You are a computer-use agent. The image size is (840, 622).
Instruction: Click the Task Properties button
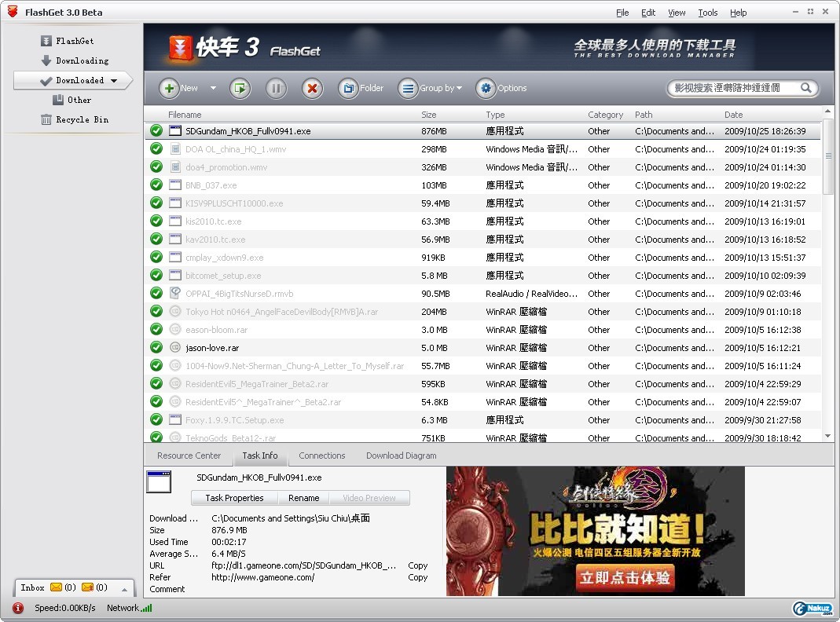[235, 498]
